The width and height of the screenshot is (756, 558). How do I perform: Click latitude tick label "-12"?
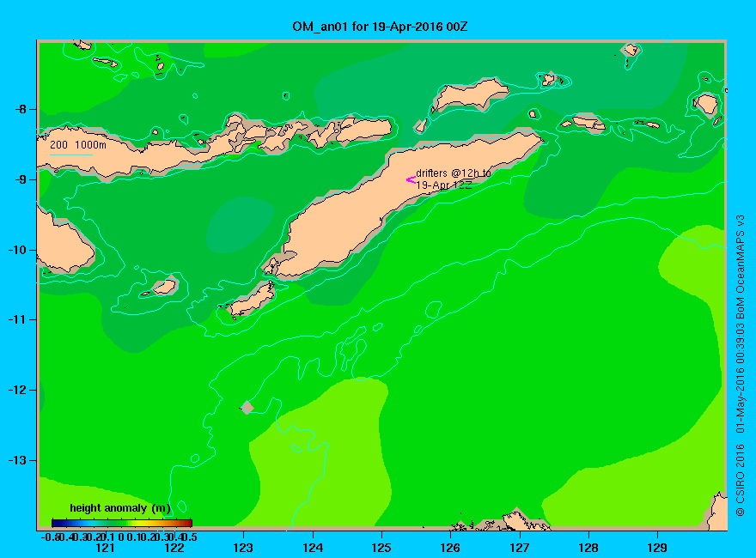pos(17,390)
